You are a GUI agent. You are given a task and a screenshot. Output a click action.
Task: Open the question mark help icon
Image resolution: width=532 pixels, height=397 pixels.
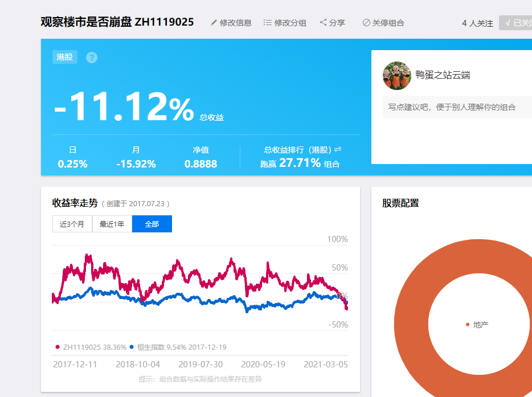click(92, 58)
